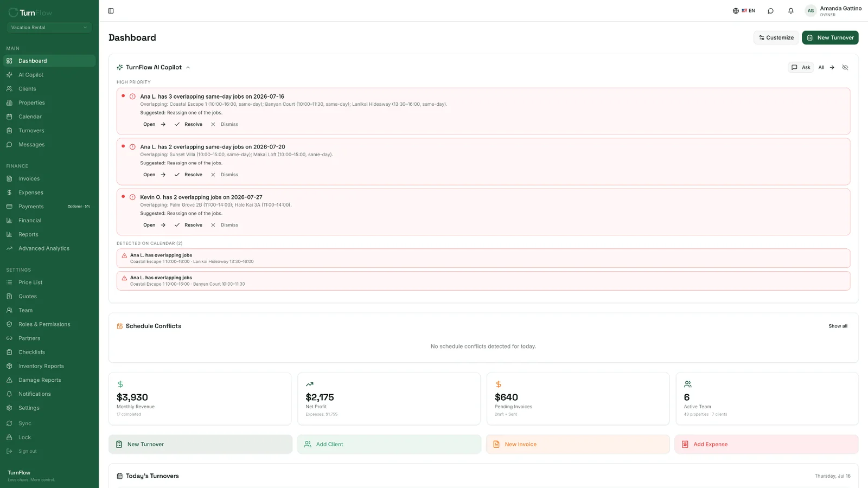Viewport: 868px width, 488px height.
Task: Click Sign out in sidebar
Action: pos(49,451)
